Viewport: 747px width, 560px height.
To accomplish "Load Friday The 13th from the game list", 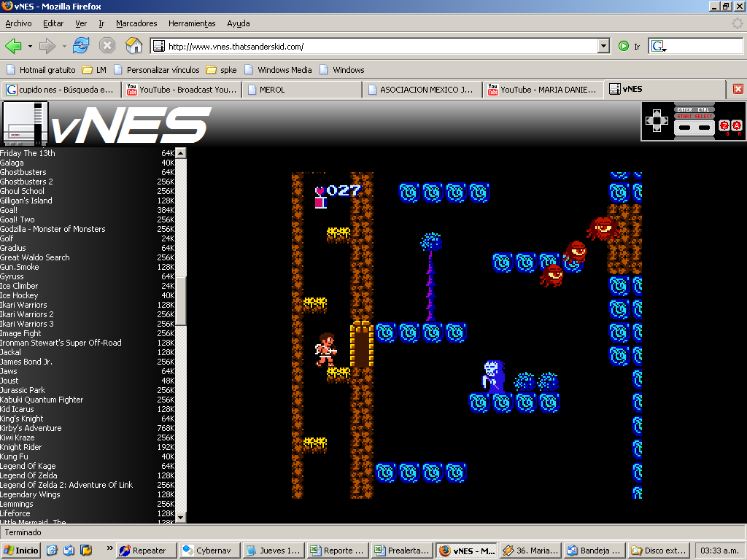I will click(88, 153).
